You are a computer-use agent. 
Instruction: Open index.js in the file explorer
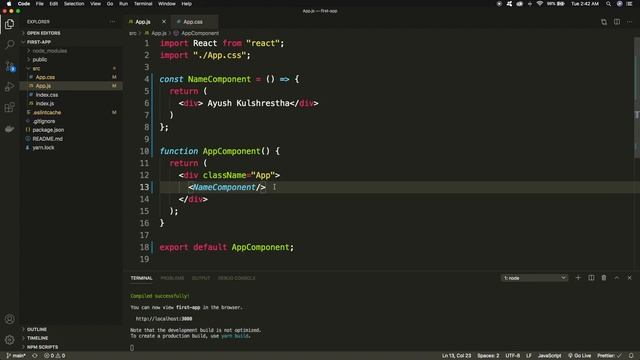pos(45,104)
